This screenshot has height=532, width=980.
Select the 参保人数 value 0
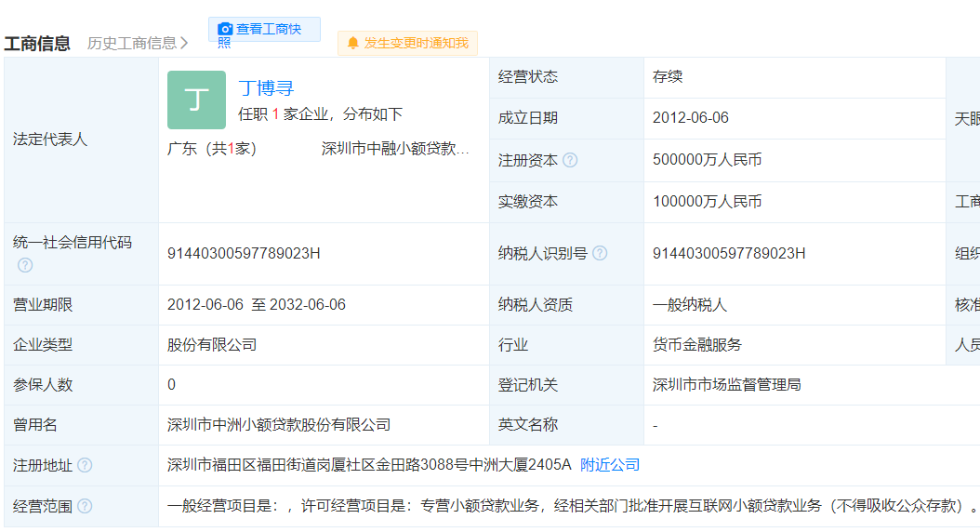[171, 385]
